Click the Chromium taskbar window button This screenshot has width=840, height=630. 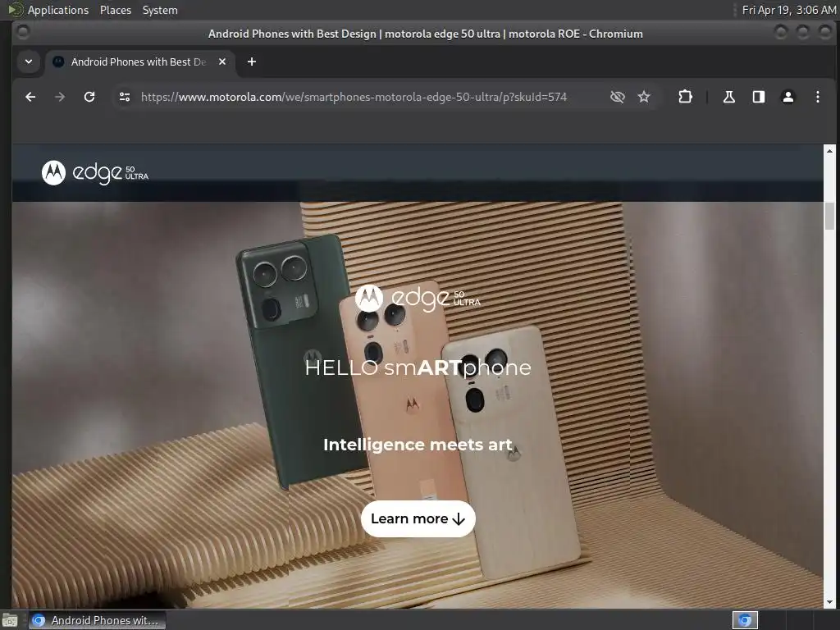97,620
